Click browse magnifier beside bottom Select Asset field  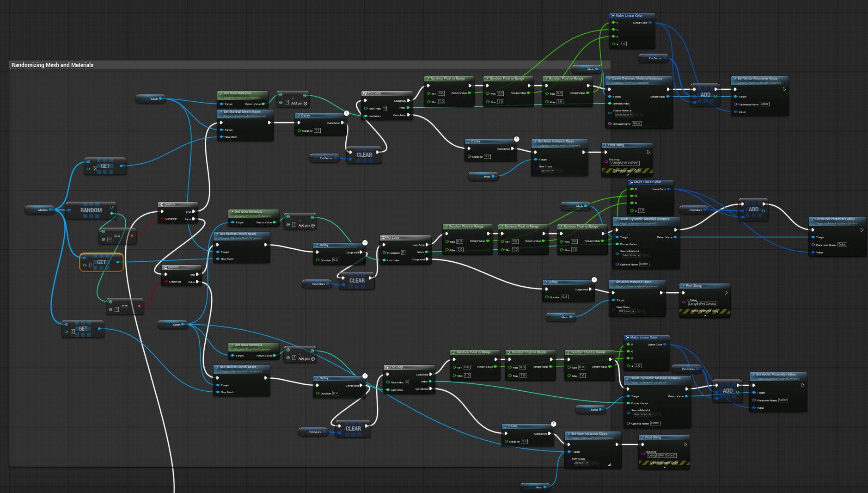(660, 414)
